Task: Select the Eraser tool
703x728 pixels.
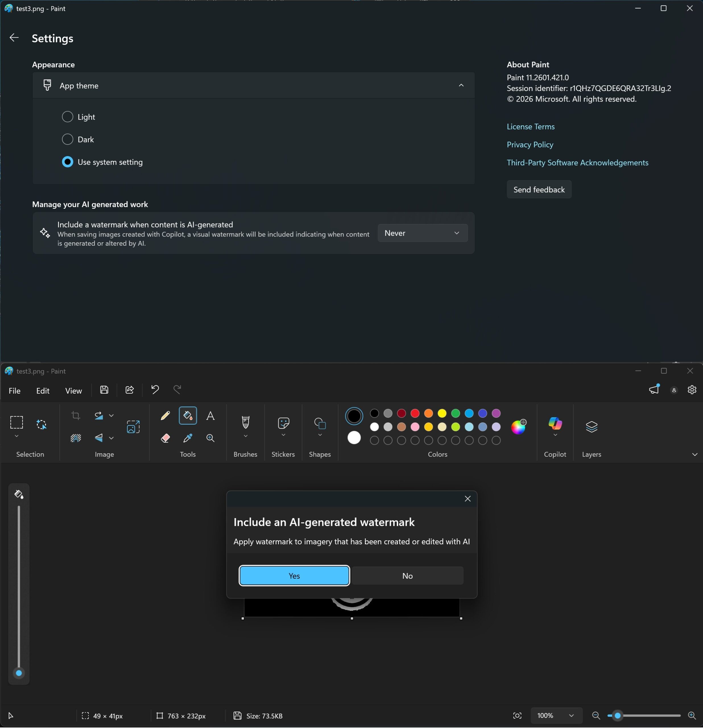Action: 165,438
